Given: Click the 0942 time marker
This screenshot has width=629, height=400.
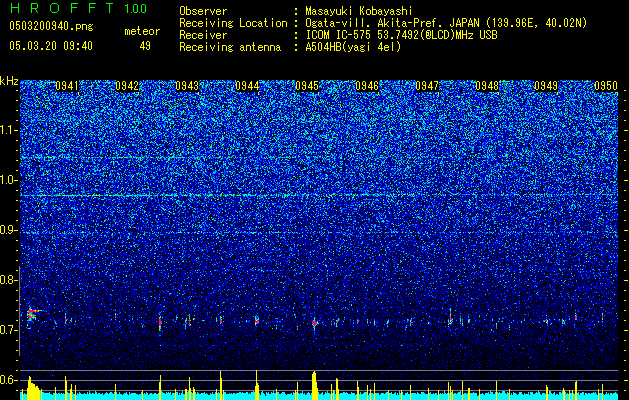Looking at the screenshot, I should (x=127, y=86).
